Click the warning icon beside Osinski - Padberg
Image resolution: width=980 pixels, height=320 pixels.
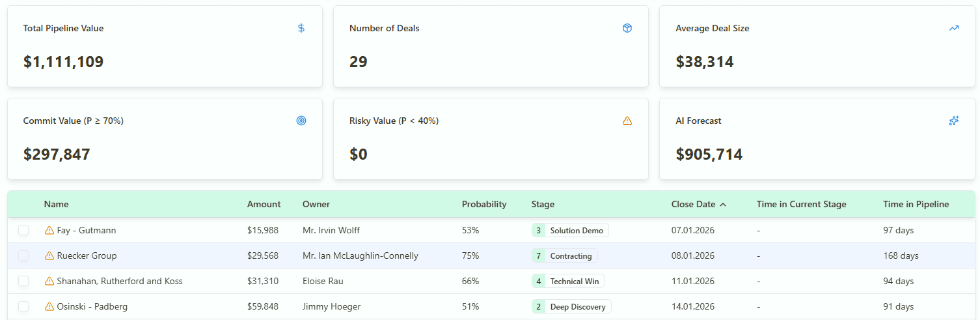point(49,306)
